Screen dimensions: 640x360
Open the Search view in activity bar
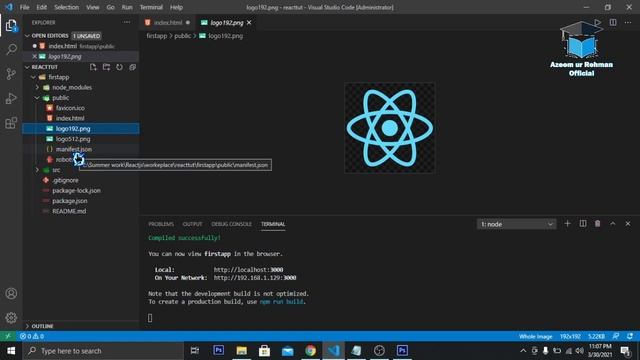(11, 49)
